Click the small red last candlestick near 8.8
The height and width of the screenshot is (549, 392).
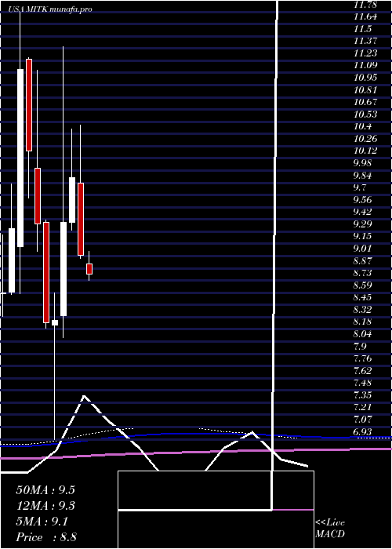coord(89,269)
